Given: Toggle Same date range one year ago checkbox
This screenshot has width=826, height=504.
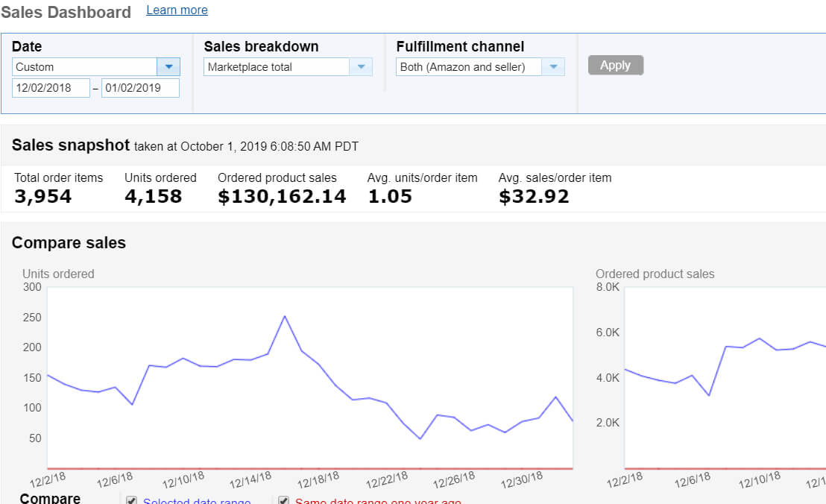Looking at the screenshot, I should point(283,500).
